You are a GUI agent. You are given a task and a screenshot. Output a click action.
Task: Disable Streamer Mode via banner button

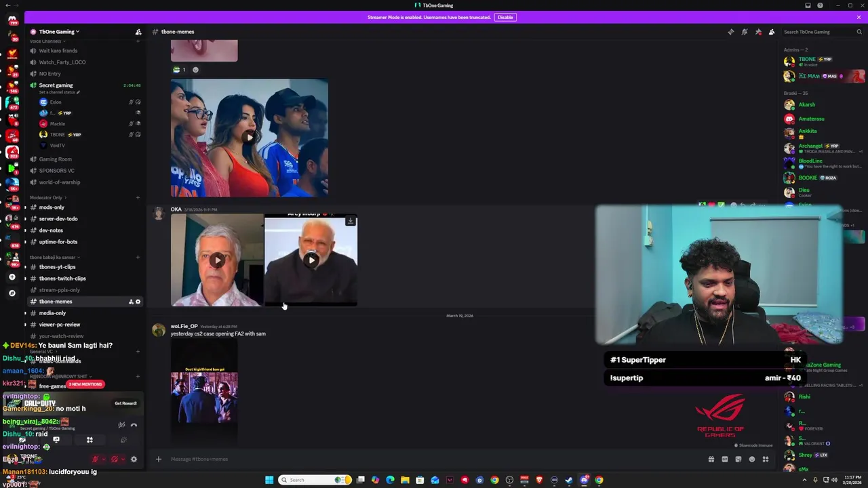coord(505,17)
